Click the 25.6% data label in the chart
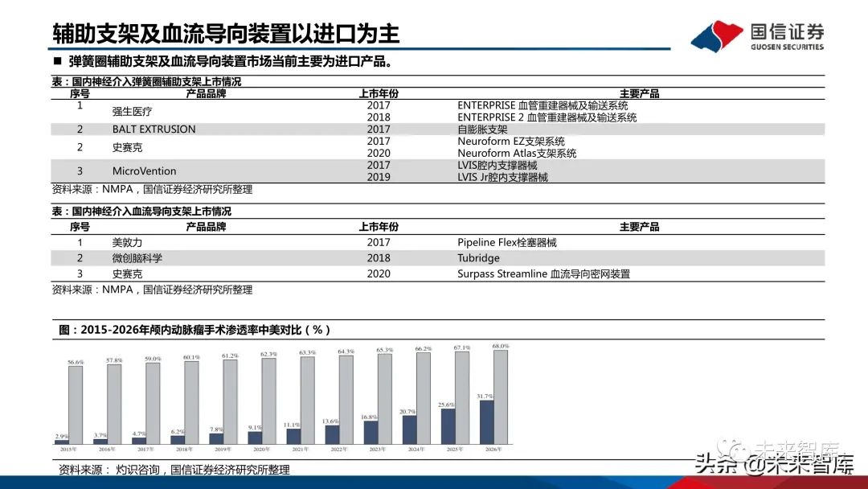Image resolution: width=868 pixels, height=489 pixels. point(446,405)
